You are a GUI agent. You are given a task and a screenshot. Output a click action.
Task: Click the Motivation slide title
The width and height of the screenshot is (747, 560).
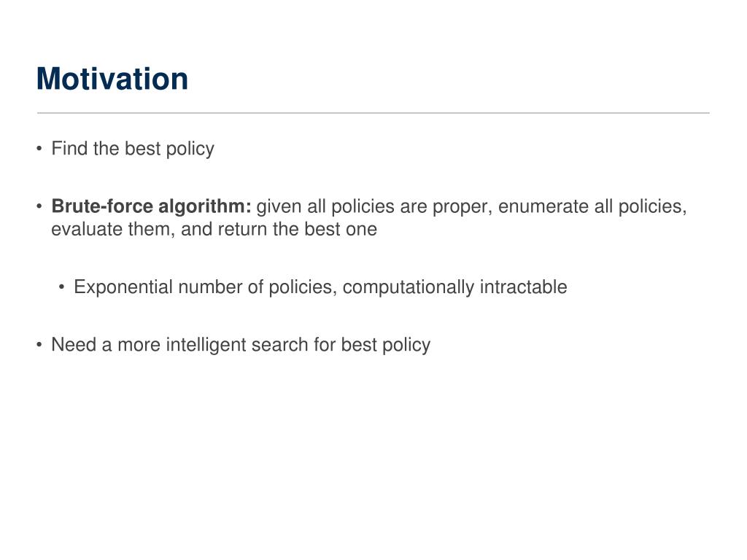(112, 79)
